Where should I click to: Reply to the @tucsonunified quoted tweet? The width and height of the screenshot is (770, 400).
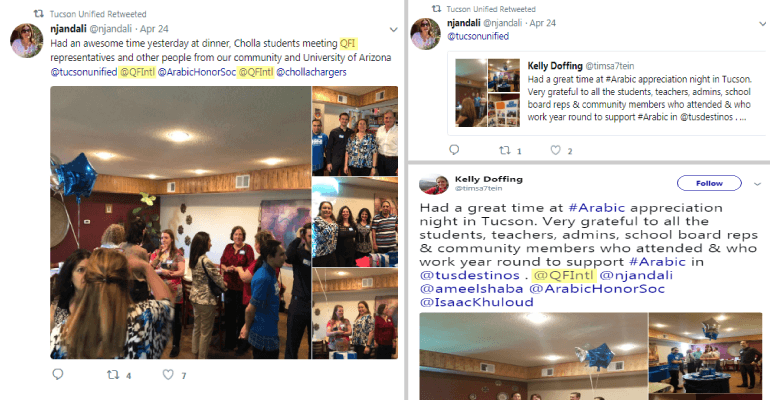[454, 150]
